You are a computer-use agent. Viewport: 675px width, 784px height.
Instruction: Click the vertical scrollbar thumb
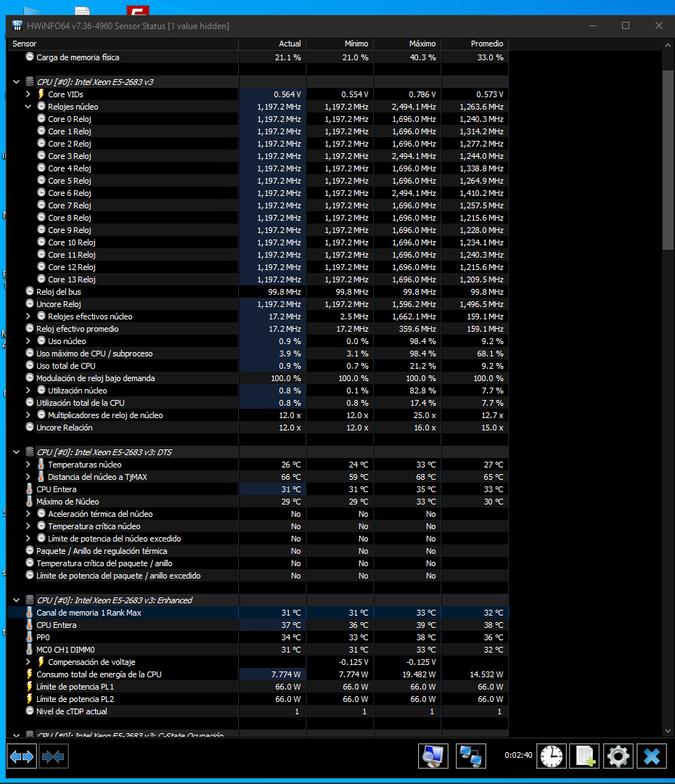pos(668,160)
